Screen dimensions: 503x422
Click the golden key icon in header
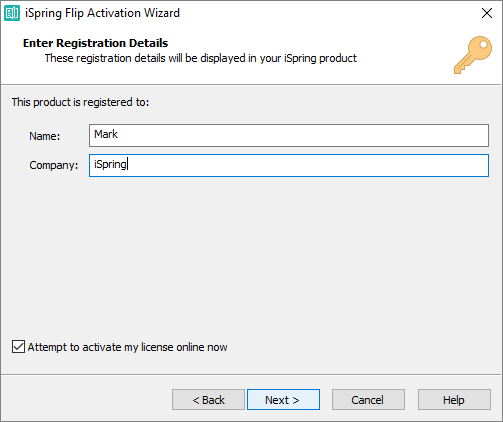tap(473, 55)
